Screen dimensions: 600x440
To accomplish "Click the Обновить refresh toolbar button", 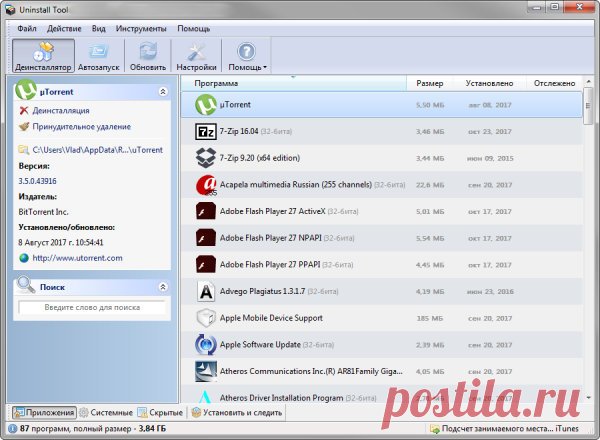I will (x=148, y=56).
